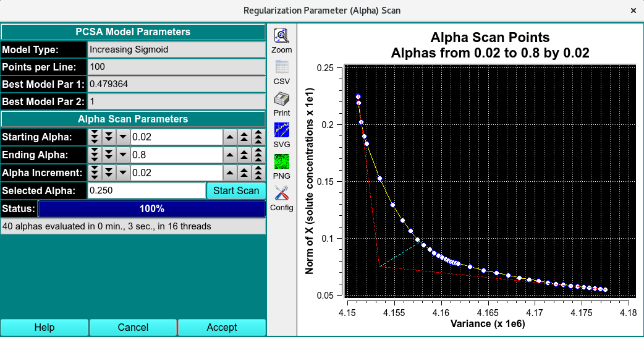The image size is (644, 337).
Task: Close the Alpha Scan window
Action: point(633,11)
